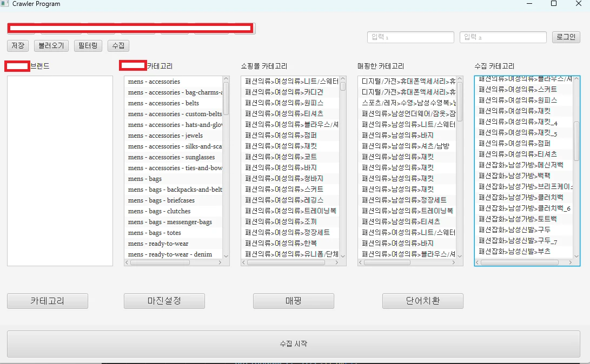
Task: Click the 로그인 button
Action: [566, 37]
